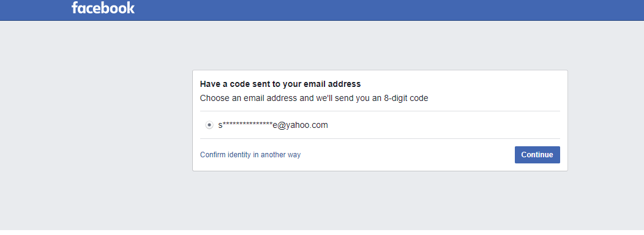Click the divider line above the email option

380,111
